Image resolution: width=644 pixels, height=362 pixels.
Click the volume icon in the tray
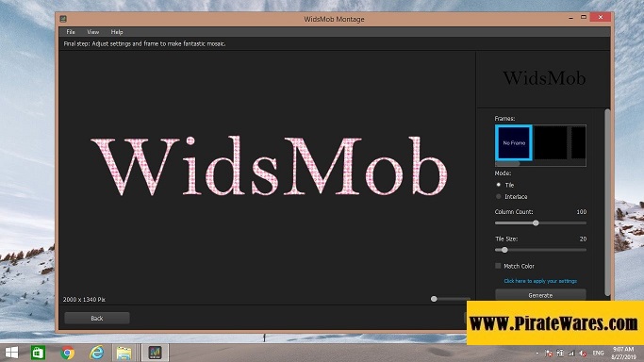tap(583, 353)
